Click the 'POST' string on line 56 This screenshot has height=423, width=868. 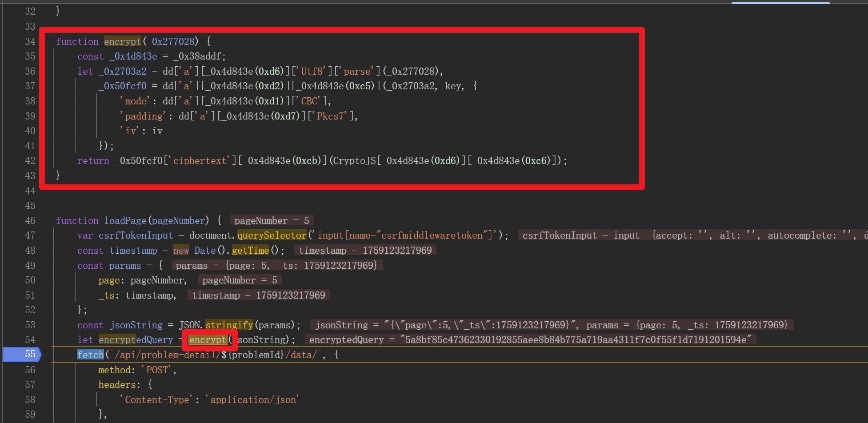(x=157, y=370)
